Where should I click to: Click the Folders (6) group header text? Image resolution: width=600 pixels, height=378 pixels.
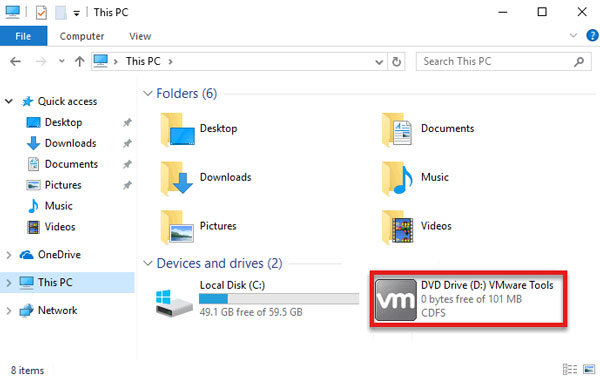(x=186, y=93)
